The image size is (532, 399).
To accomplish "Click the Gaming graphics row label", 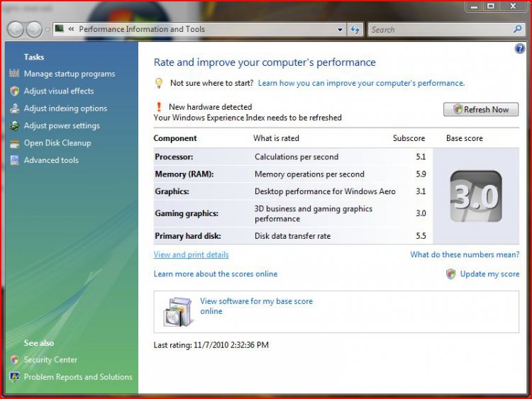I will [187, 213].
